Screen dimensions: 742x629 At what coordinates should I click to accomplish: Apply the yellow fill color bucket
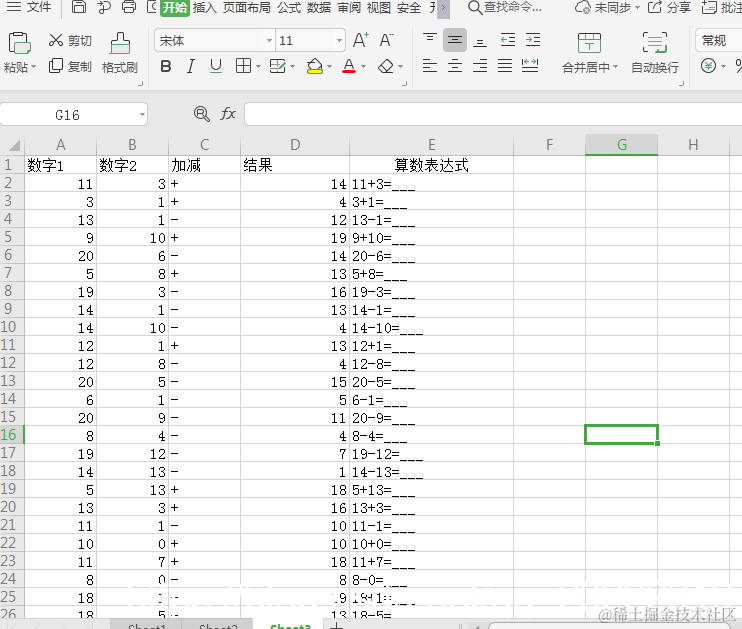tap(315, 66)
